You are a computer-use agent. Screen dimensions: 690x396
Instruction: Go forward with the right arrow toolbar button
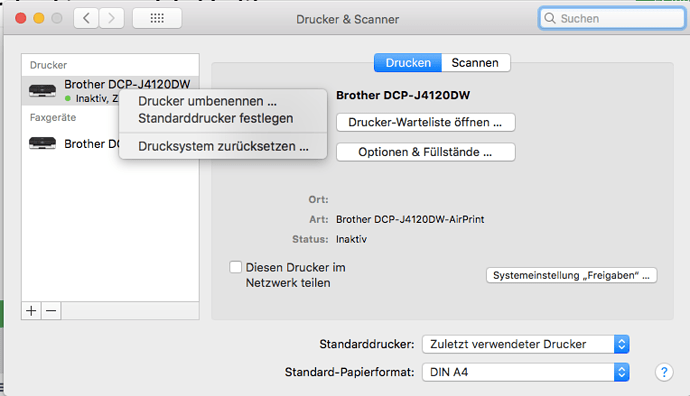coord(111,18)
